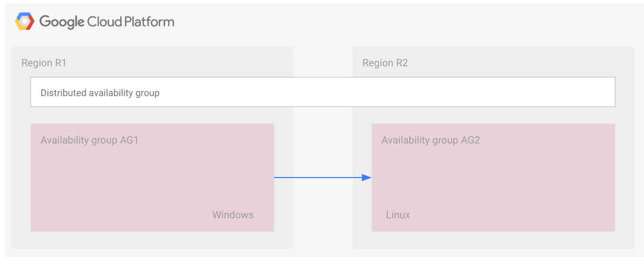Click the gray Region R1 container's bottom edge area
The height and width of the screenshot is (259, 644).
pos(152,240)
